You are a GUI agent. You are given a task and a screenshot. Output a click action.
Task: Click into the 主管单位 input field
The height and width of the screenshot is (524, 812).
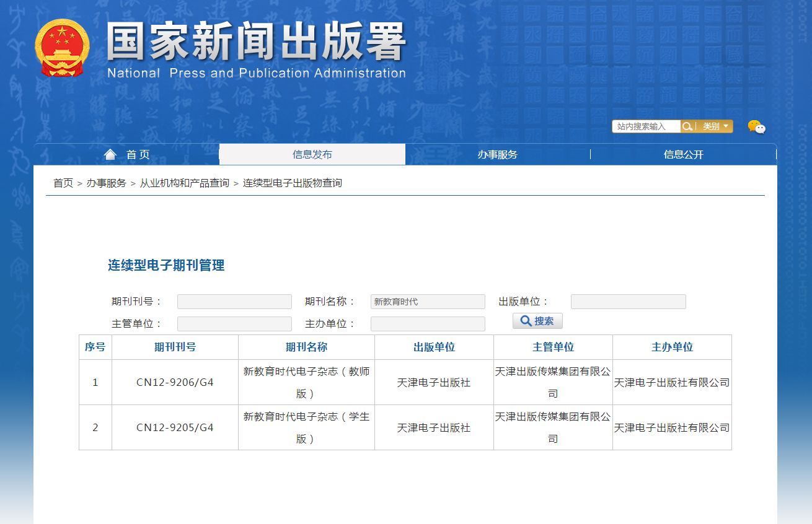pos(234,324)
